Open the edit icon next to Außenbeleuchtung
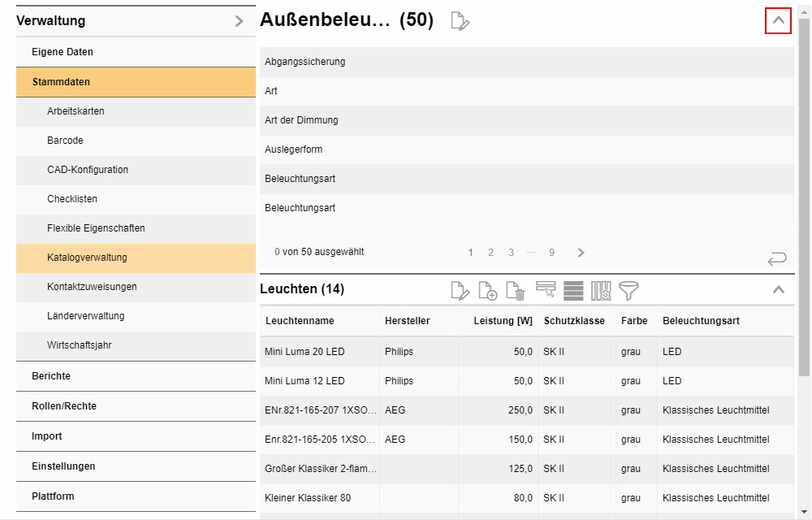This screenshot has height=520, width=812. [x=460, y=21]
